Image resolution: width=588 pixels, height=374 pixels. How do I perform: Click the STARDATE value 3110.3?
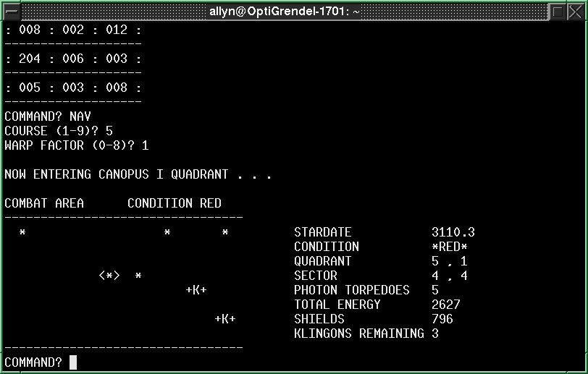[x=453, y=232]
